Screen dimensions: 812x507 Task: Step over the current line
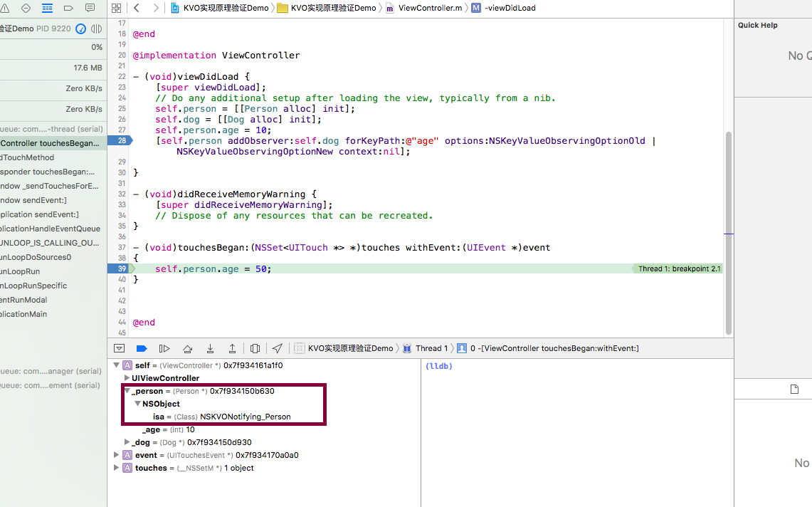(187, 348)
